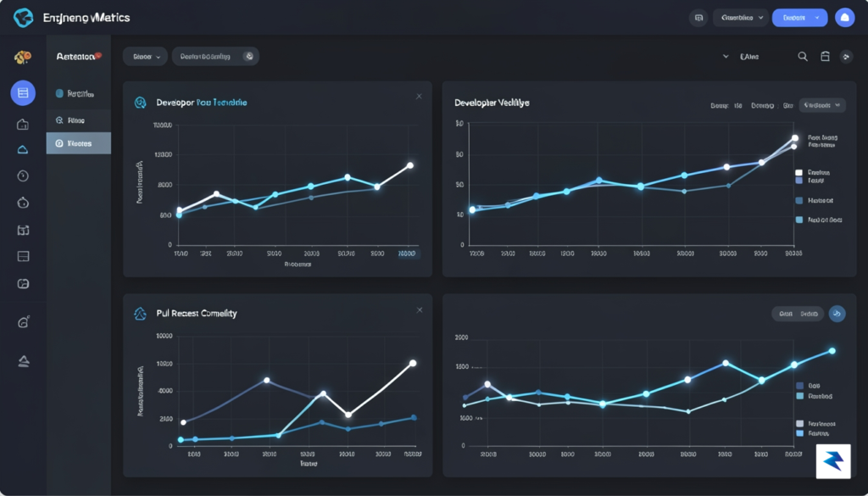
Task: Open the chat list icon in top bar
Action: click(698, 18)
